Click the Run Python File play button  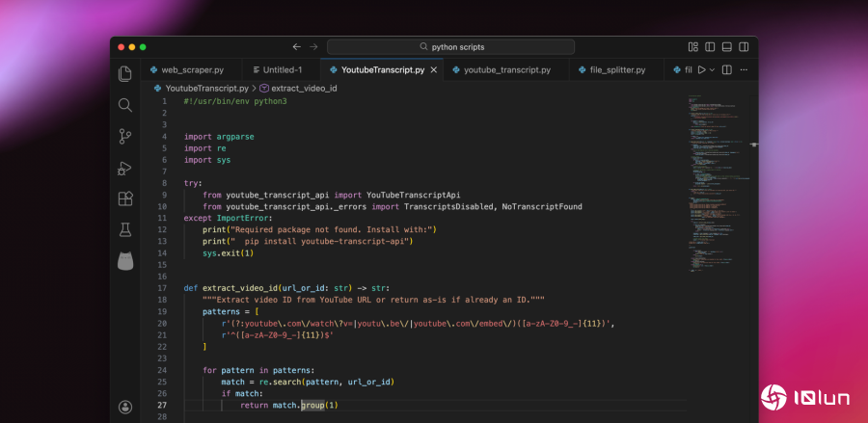[702, 69]
